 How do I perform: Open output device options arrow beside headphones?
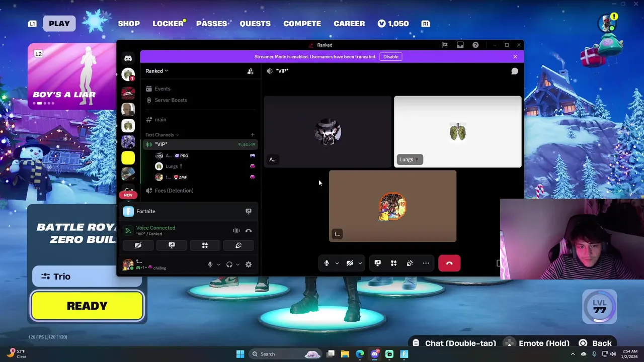pyautogui.click(x=237, y=264)
